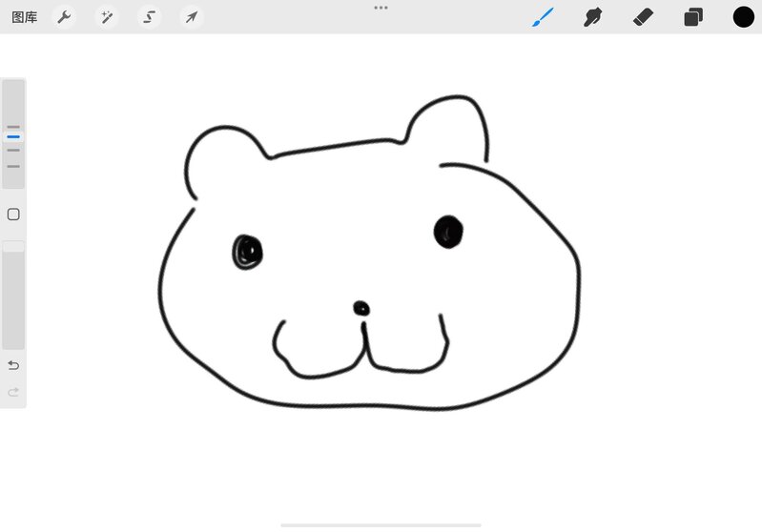Activate the Transform arrow tool

pos(192,17)
